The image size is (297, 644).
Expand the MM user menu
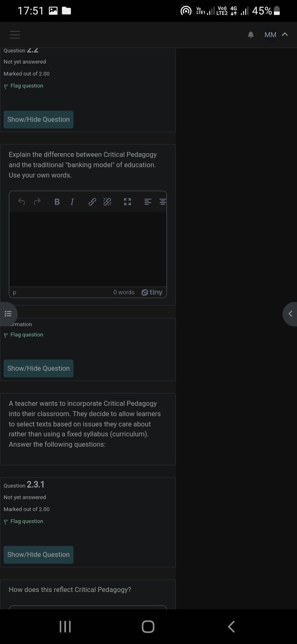(276, 35)
